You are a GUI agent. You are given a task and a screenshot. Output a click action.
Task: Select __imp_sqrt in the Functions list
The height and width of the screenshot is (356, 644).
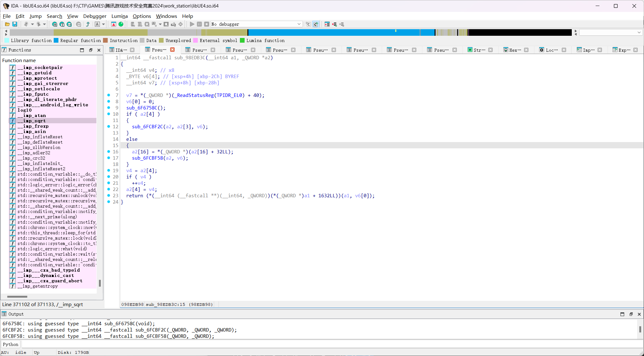pyautogui.click(x=53, y=121)
